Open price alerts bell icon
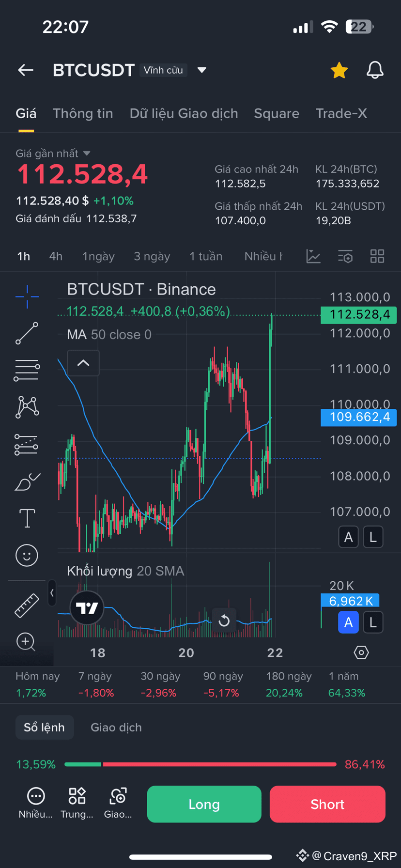Screen dimensions: 401x868 click(x=375, y=70)
